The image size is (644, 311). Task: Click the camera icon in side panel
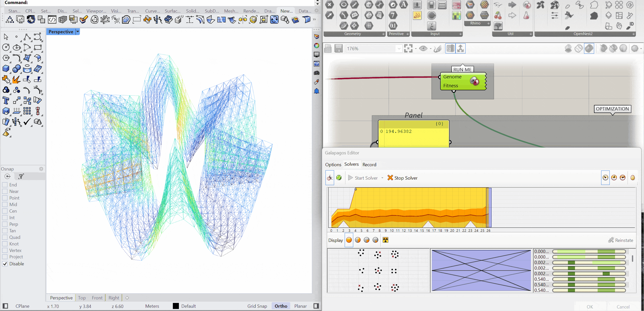coord(316,73)
